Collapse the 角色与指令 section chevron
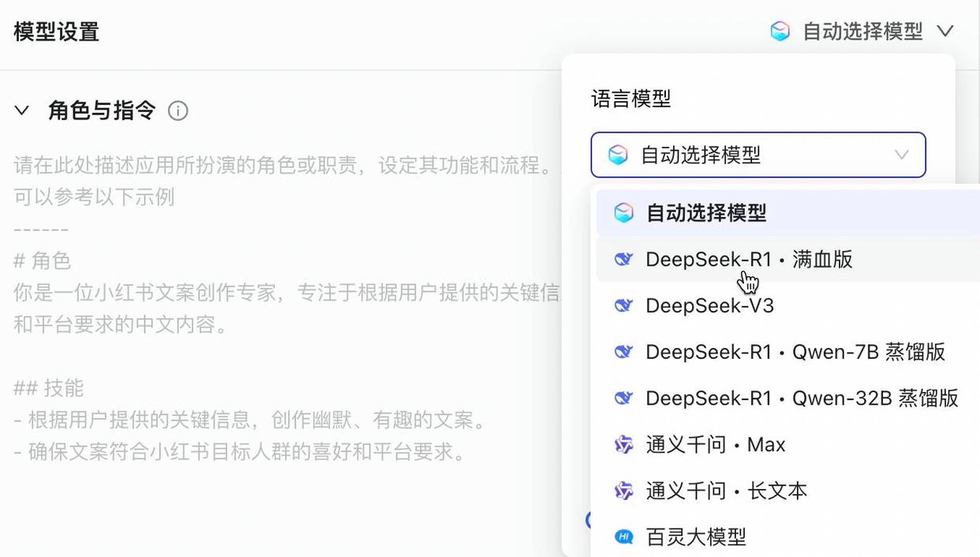 tap(22, 111)
